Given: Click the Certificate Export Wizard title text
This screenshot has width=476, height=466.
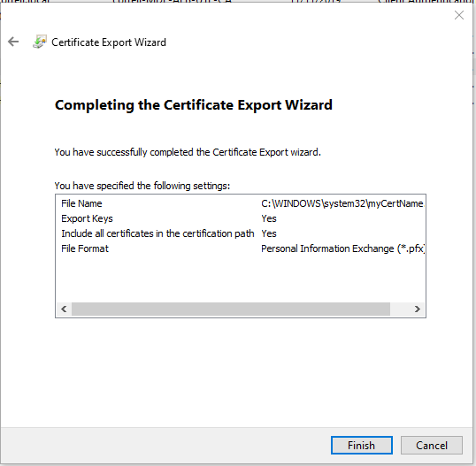Looking at the screenshot, I should (x=109, y=42).
